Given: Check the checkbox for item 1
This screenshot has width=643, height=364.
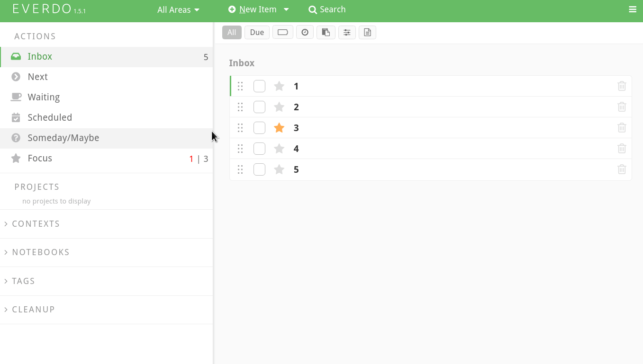Looking at the screenshot, I should (259, 86).
